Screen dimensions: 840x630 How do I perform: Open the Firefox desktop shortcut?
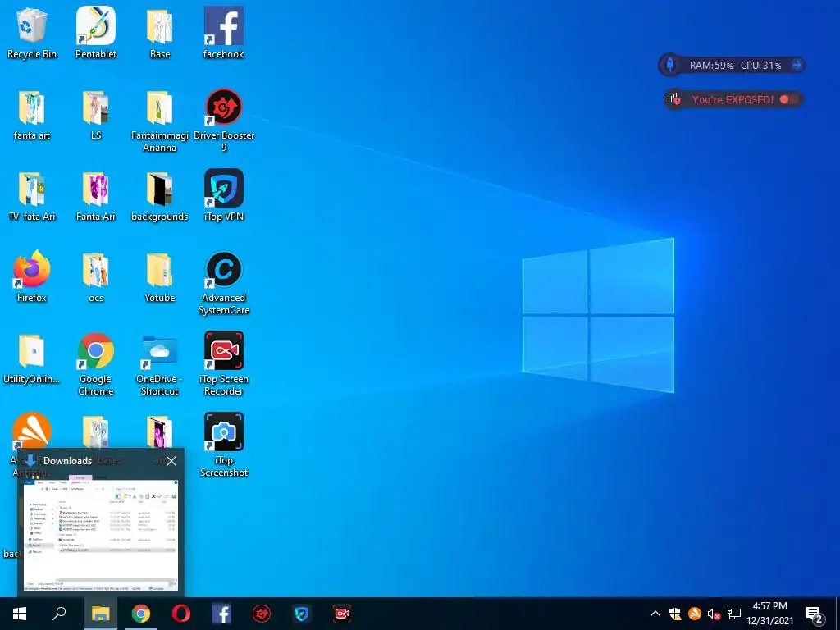point(32,277)
